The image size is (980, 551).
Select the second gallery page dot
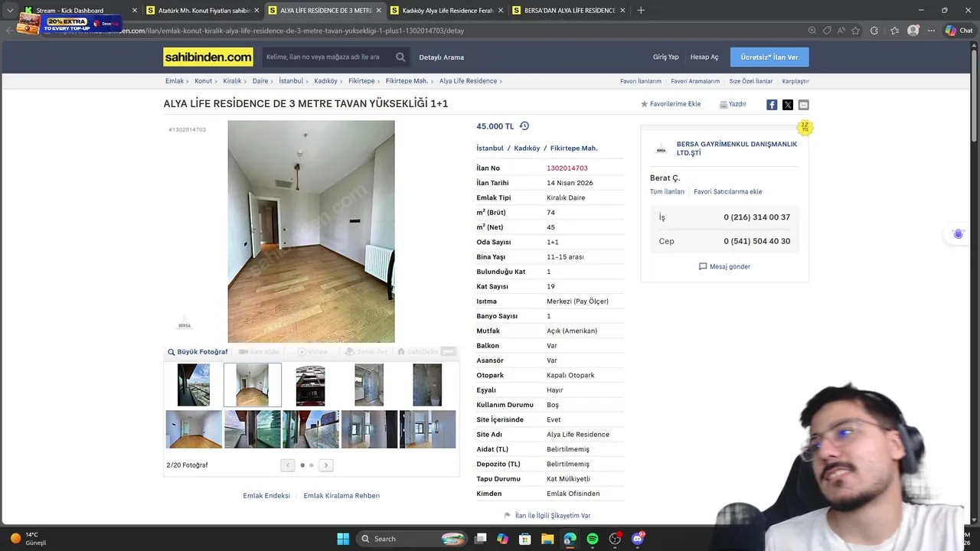coord(311,465)
